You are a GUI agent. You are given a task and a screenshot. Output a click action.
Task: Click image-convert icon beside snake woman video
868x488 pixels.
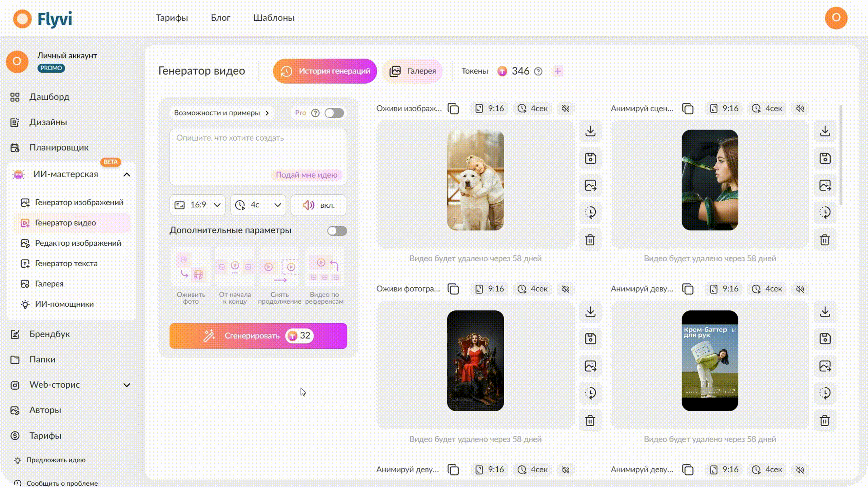coord(825,185)
